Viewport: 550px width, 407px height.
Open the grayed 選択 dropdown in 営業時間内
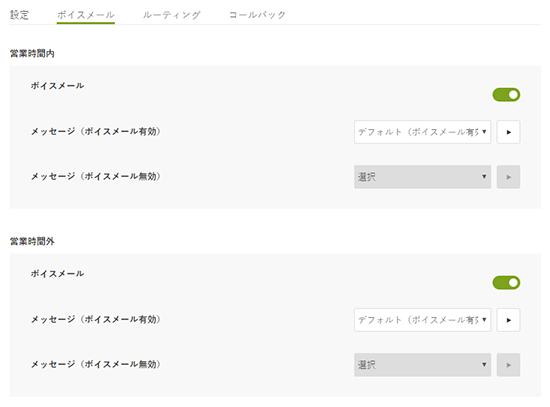click(x=422, y=177)
